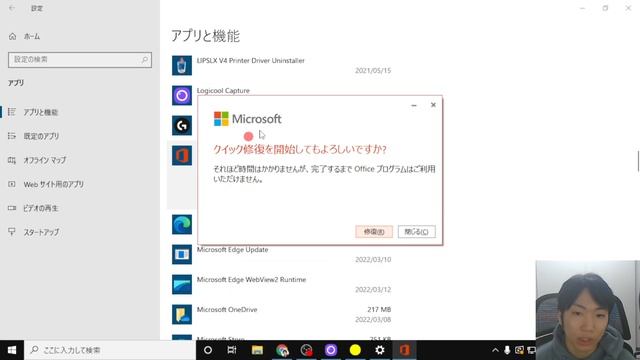Click the Logicool Capture purple icon
640x360 pixels.
point(182,96)
